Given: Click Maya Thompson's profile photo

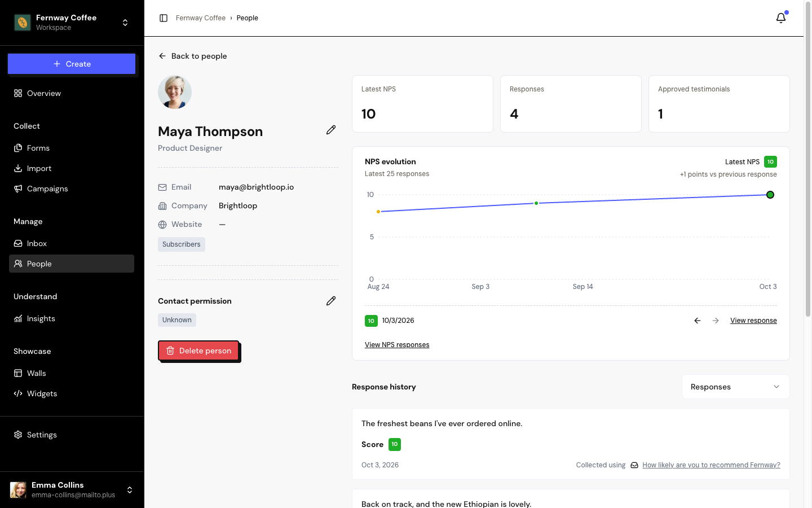Looking at the screenshot, I should pos(175,92).
